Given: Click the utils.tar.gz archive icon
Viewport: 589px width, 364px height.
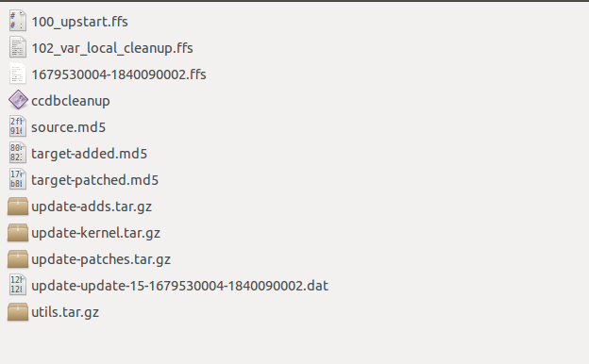Looking at the screenshot, I should coord(18,312).
